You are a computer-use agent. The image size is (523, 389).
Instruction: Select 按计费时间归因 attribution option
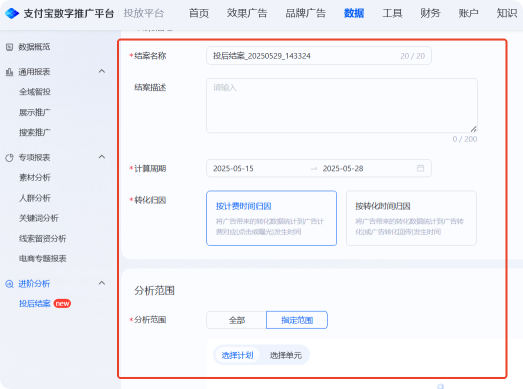tap(272, 218)
